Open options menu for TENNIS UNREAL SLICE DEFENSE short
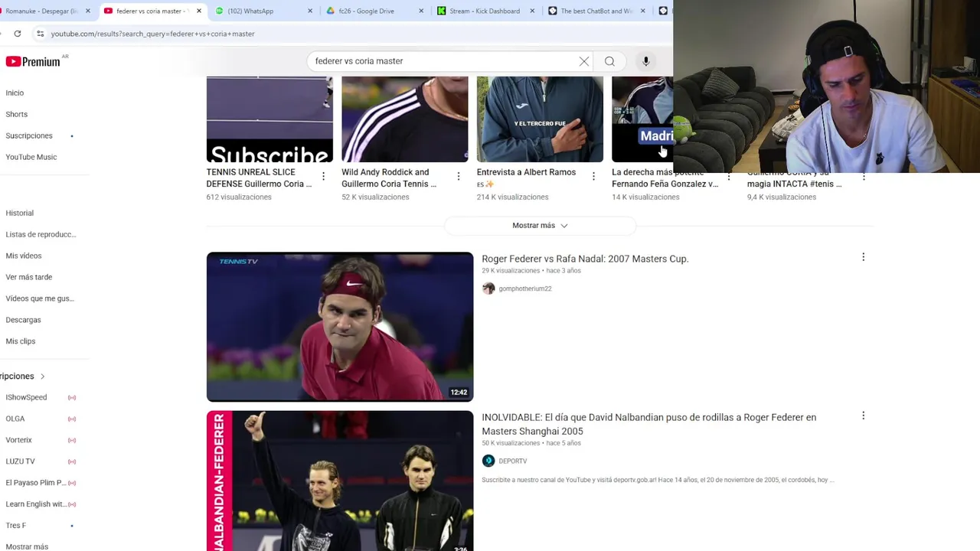This screenshot has height=551, width=980. point(323,177)
